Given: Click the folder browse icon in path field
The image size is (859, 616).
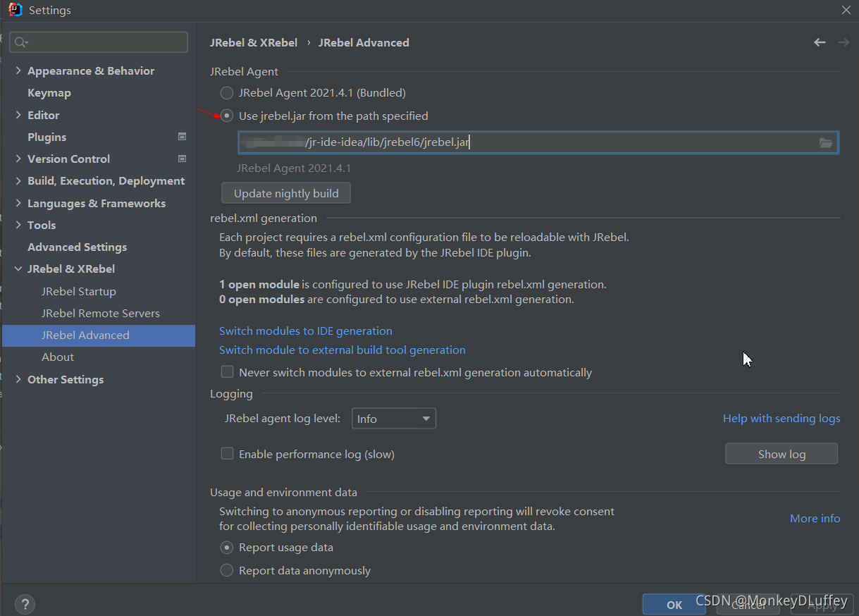Looking at the screenshot, I should click(x=826, y=143).
